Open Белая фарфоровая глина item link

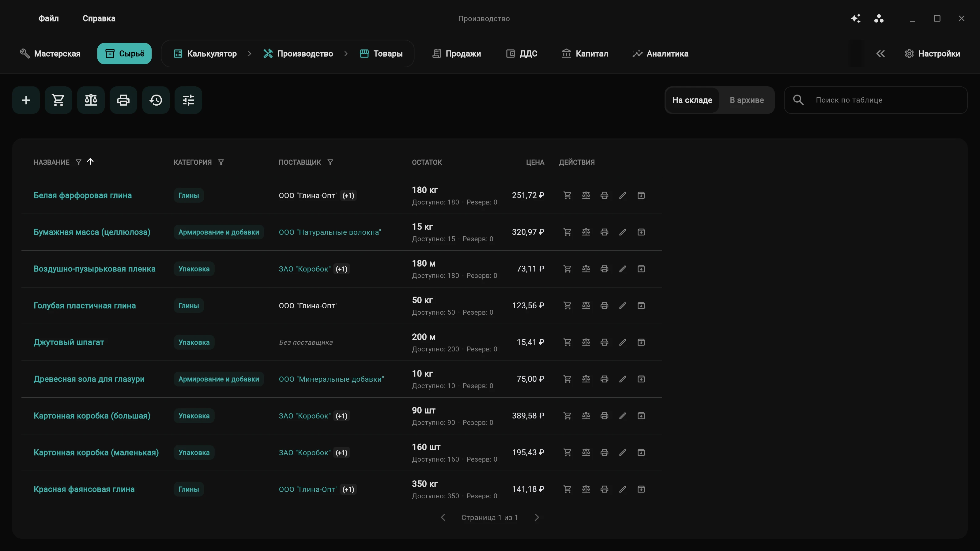83,196
